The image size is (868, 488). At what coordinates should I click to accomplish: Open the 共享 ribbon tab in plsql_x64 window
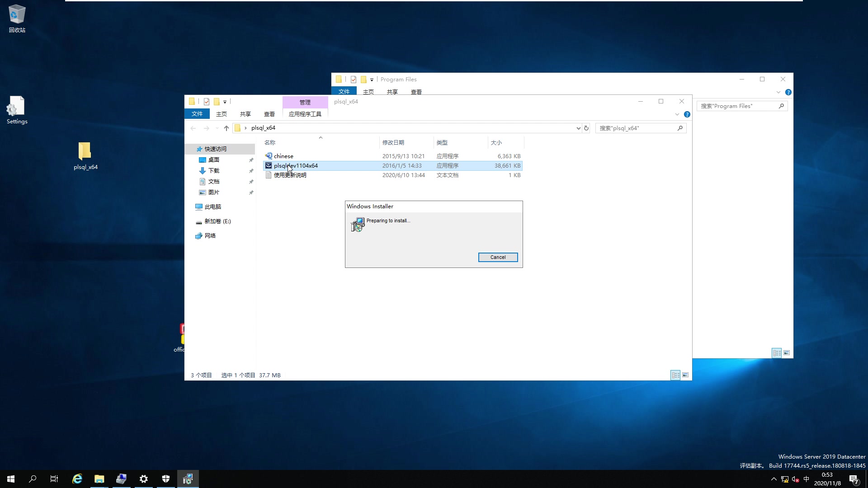245,114
